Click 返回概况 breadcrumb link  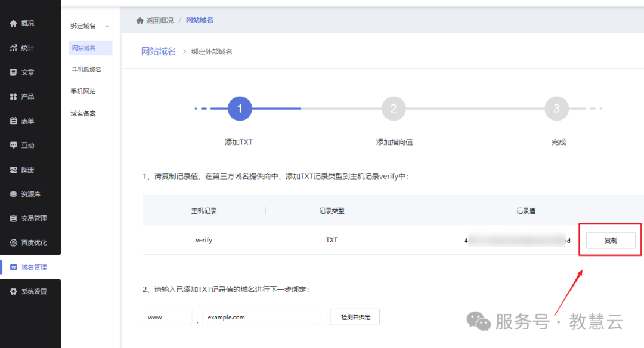159,20
